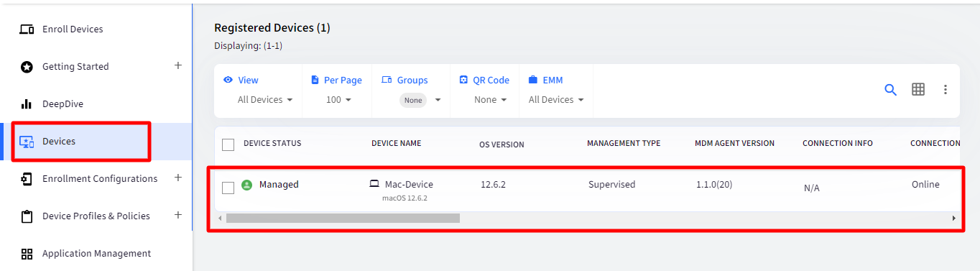
Task: Click the Registered Devices (1) heading
Action: (x=272, y=28)
